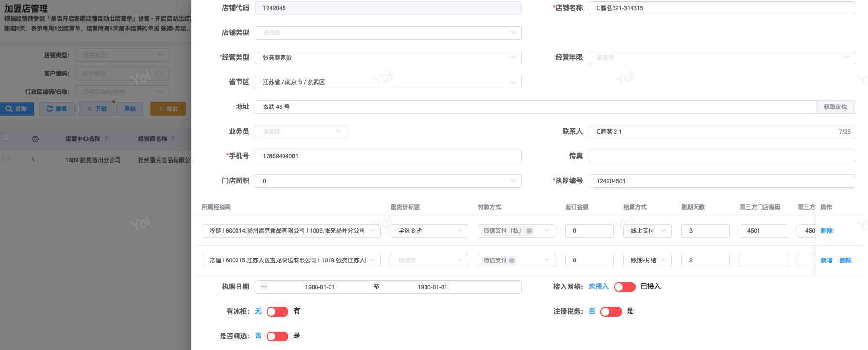The width and height of the screenshot is (868, 350).
Task: Click the empty 传真 input field
Action: pyautogui.click(x=722, y=156)
